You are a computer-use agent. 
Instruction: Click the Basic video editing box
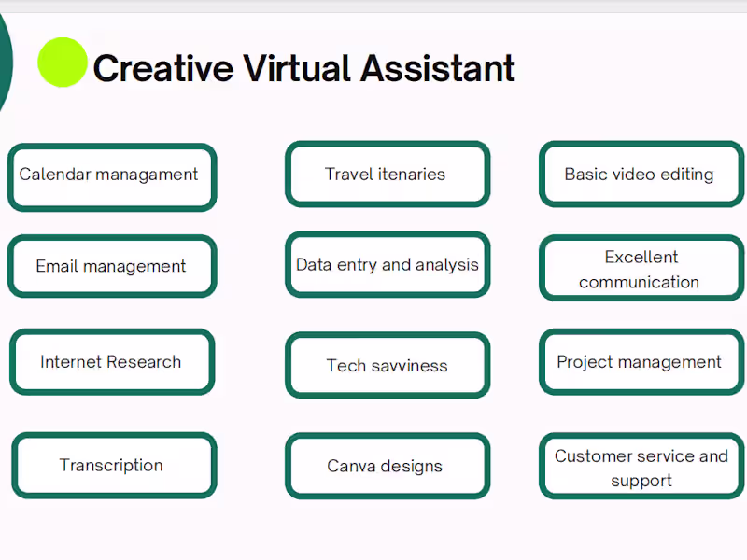pos(640,175)
